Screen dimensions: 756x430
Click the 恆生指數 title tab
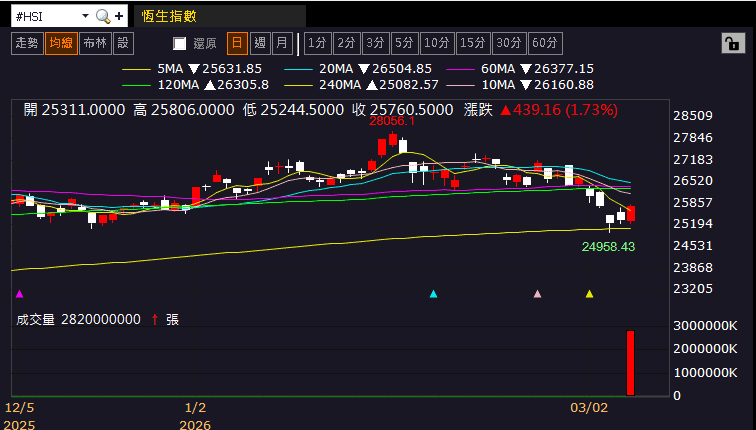pos(220,16)
